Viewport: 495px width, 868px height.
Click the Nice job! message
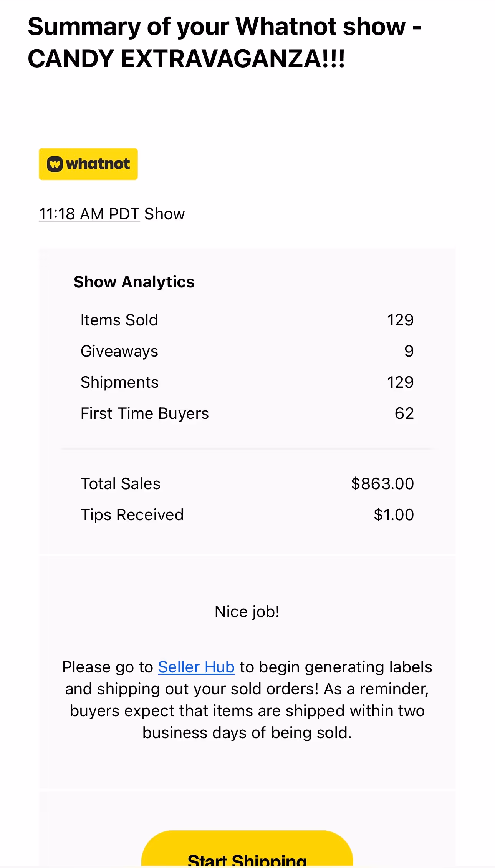click(247, 612)
